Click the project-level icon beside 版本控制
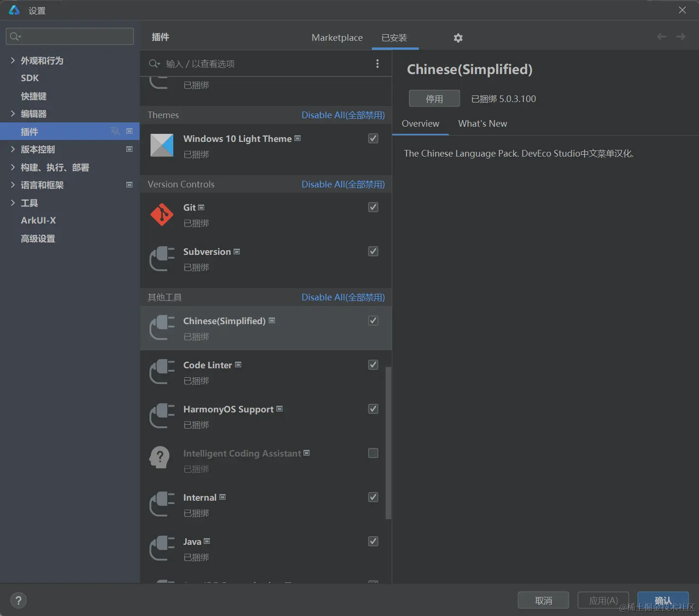The image size is (699, 616). click(x=129, y=149)
